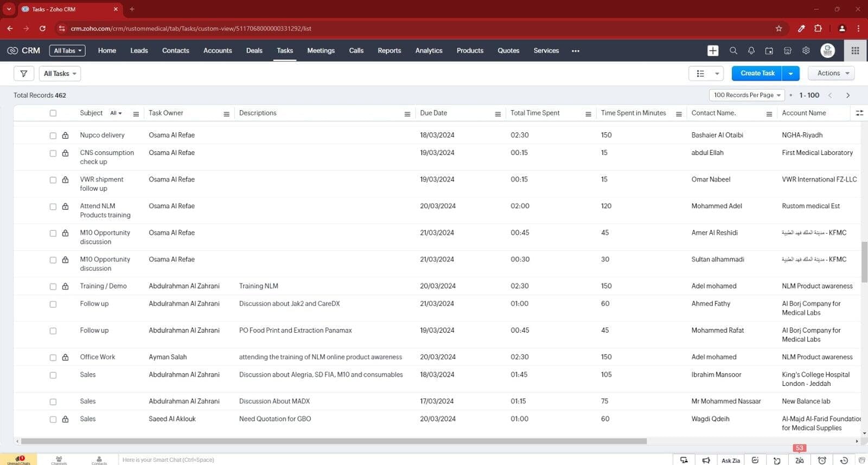The image size is (868, 465).
Task: Open the Total Time Spent column menu icon
Action: coord(588,114)
